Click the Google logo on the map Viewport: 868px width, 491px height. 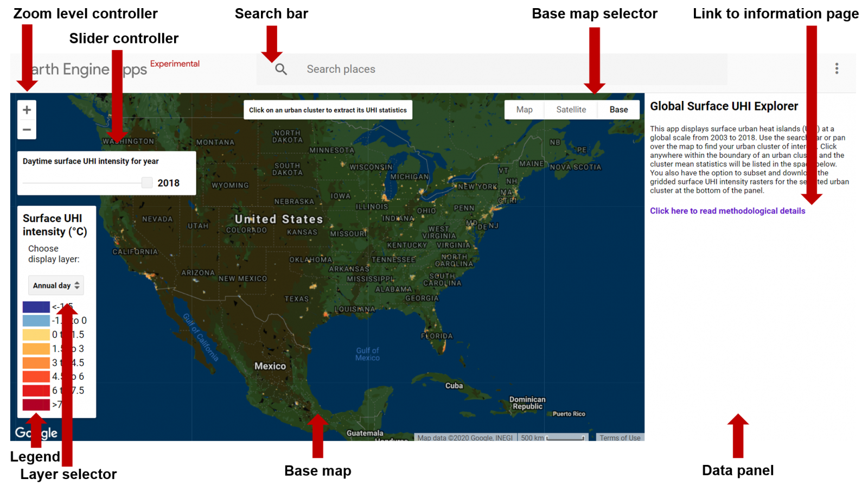tap(36, 432)
